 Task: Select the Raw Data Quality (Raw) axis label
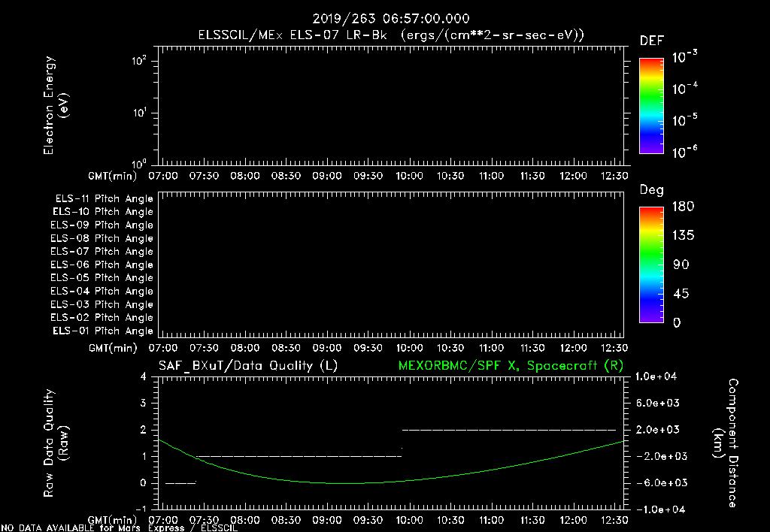[56, 443]
